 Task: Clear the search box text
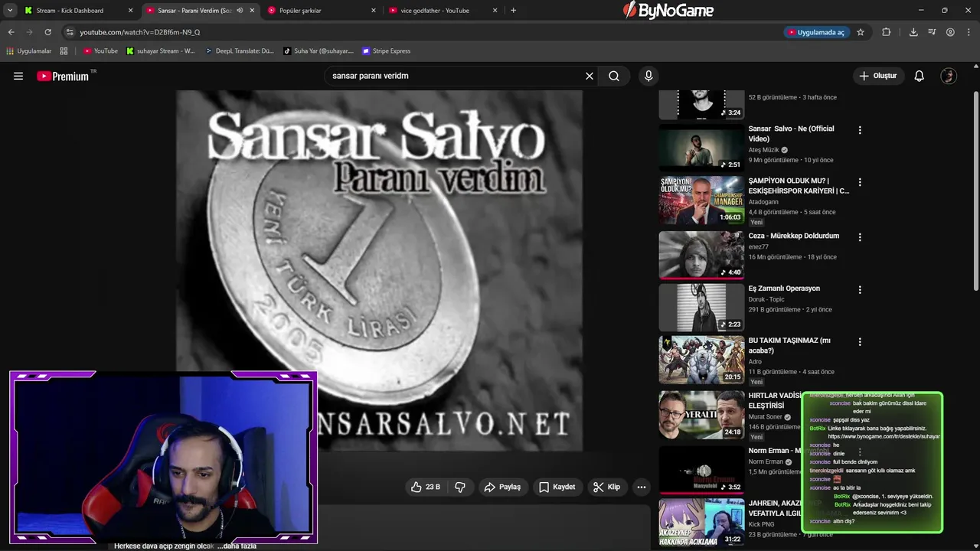coord(590,76)
